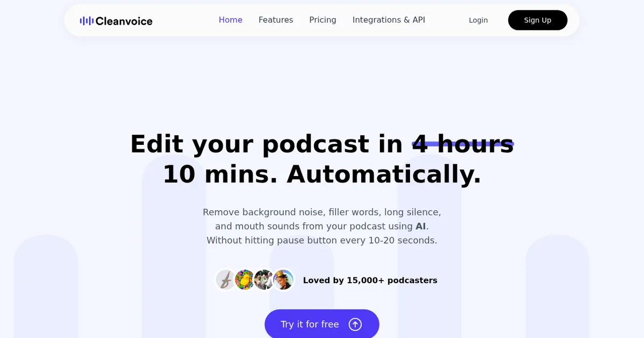Click the Login link
This screenshot has width=644, height=338.
478,20
